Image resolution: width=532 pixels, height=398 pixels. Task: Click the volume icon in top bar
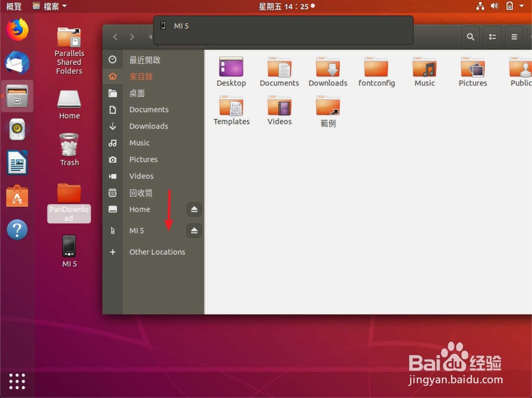pos(495,6)
